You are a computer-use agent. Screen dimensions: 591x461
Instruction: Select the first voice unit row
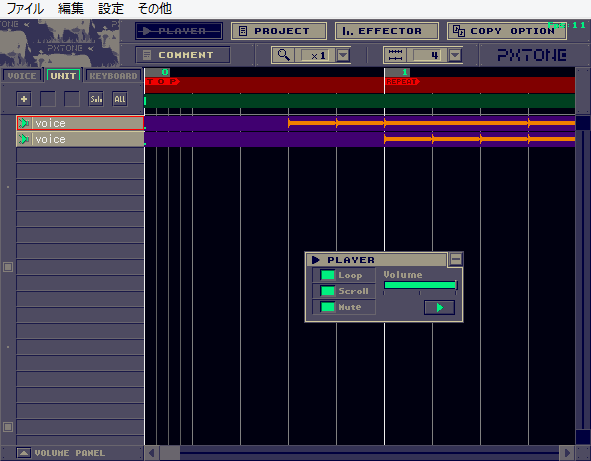click(x=80, y=123)
